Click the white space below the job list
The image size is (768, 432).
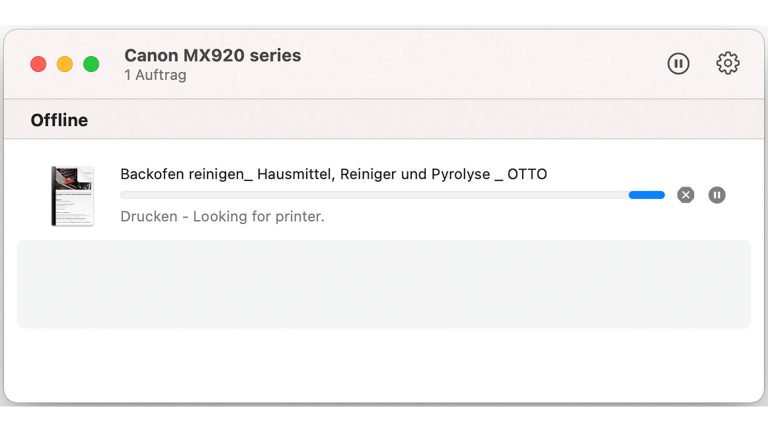[x=384, y=365]
